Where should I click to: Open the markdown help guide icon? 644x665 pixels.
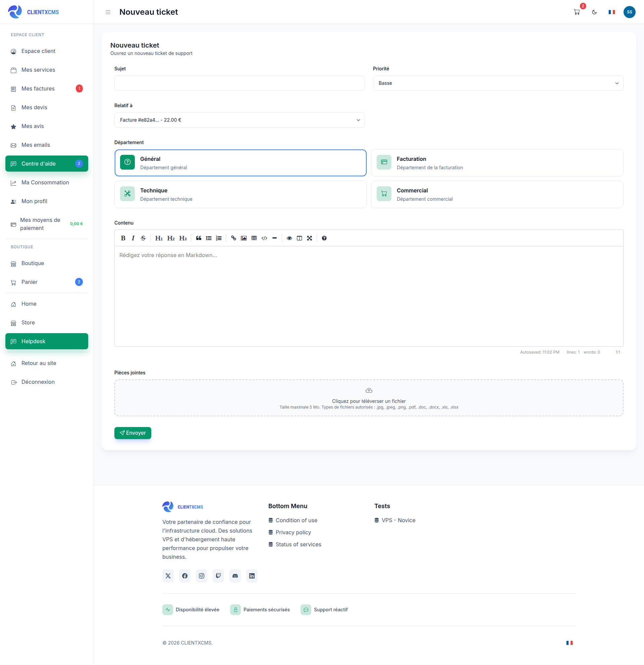tap(324, 238)
